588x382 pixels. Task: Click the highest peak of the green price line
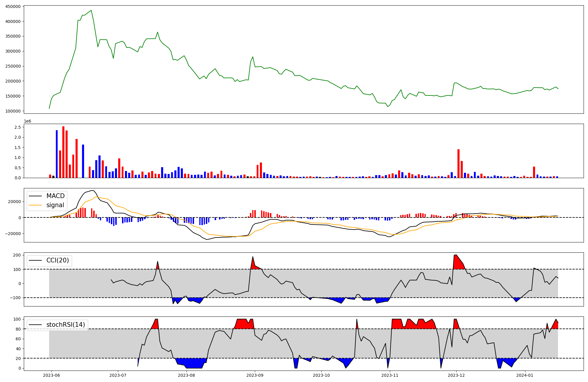click(x=91, y=11)
